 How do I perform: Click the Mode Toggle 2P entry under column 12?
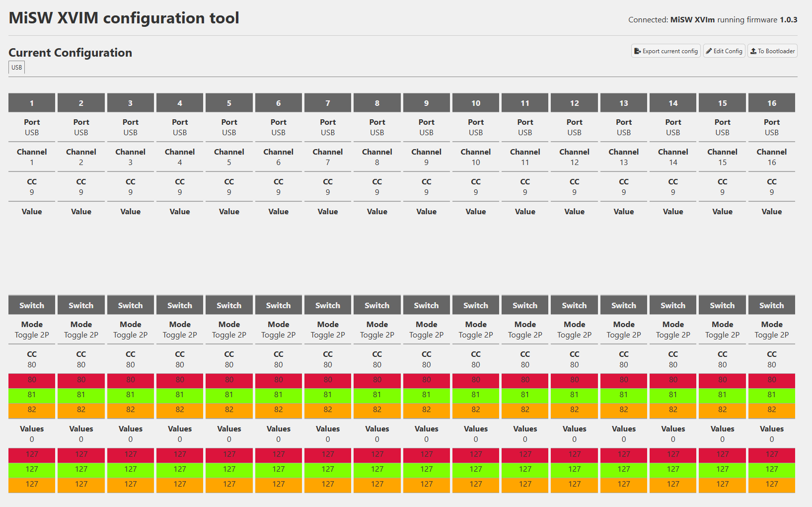(575, 330)
